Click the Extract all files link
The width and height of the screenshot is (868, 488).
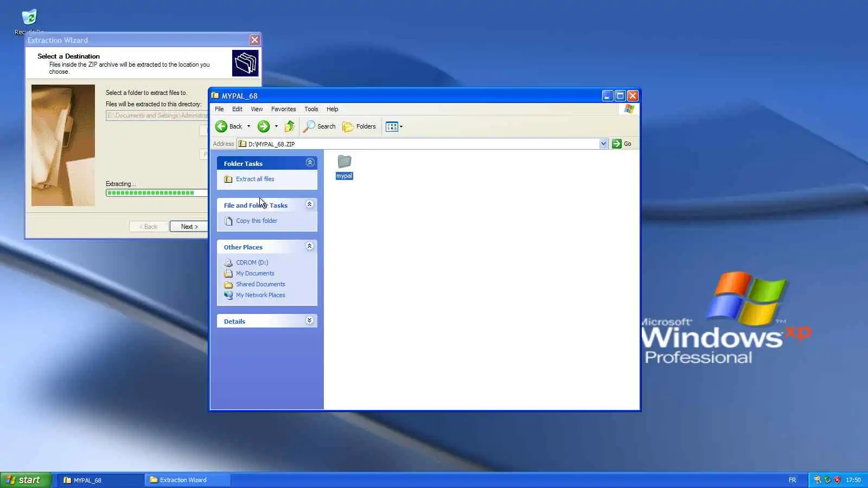tap(255, 179)
